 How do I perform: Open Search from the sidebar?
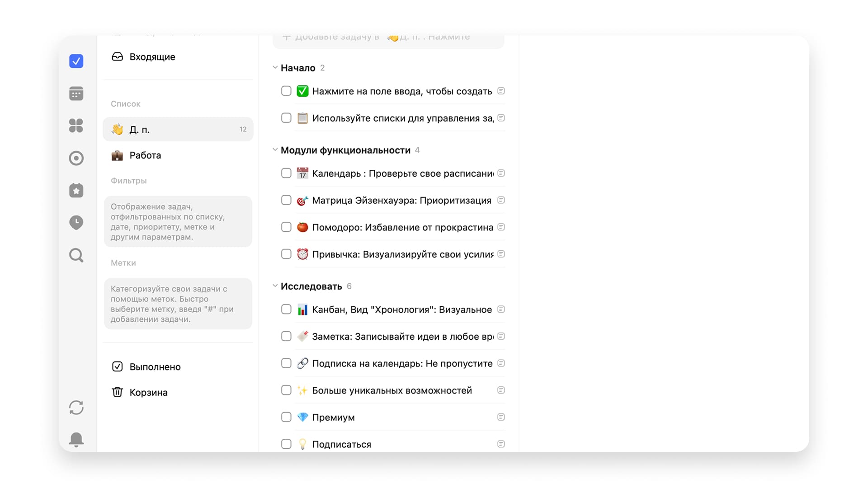pyautogui.click(x=76, y=255)
